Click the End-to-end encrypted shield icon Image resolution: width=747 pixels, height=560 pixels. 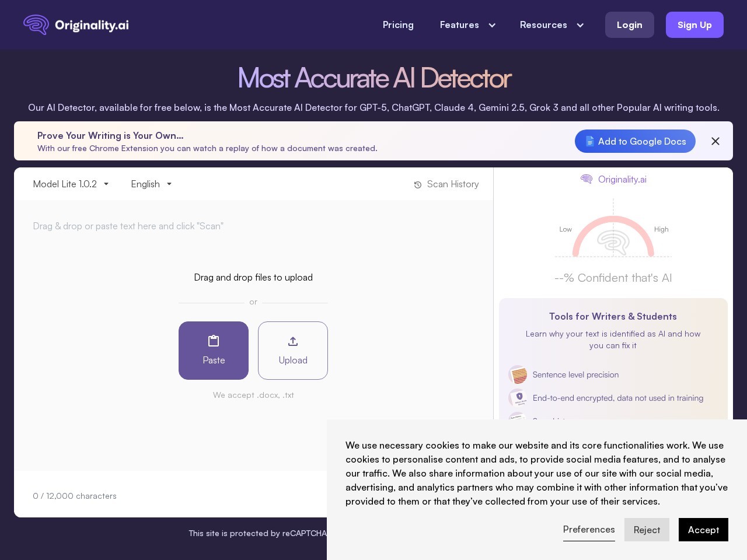[x=518, y=398]
